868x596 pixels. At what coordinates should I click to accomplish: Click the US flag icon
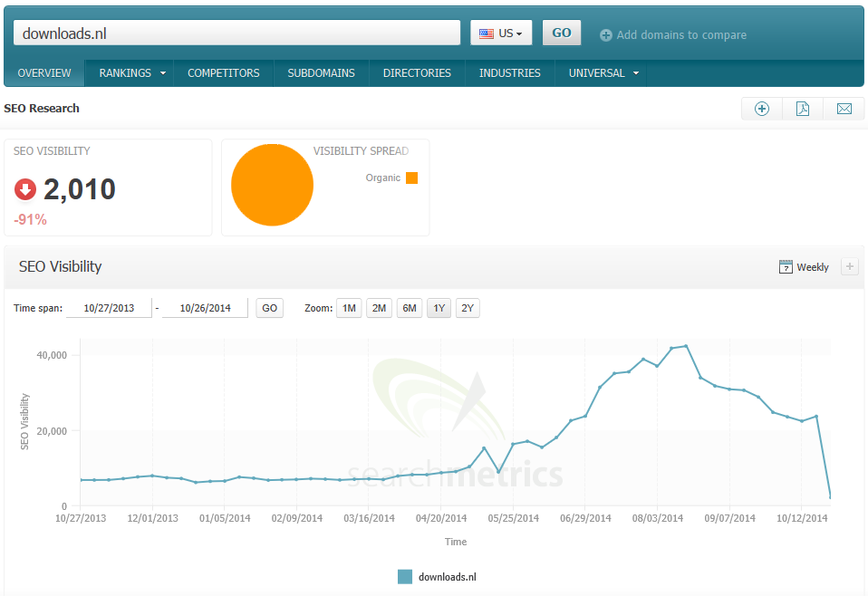click(487, 34)
